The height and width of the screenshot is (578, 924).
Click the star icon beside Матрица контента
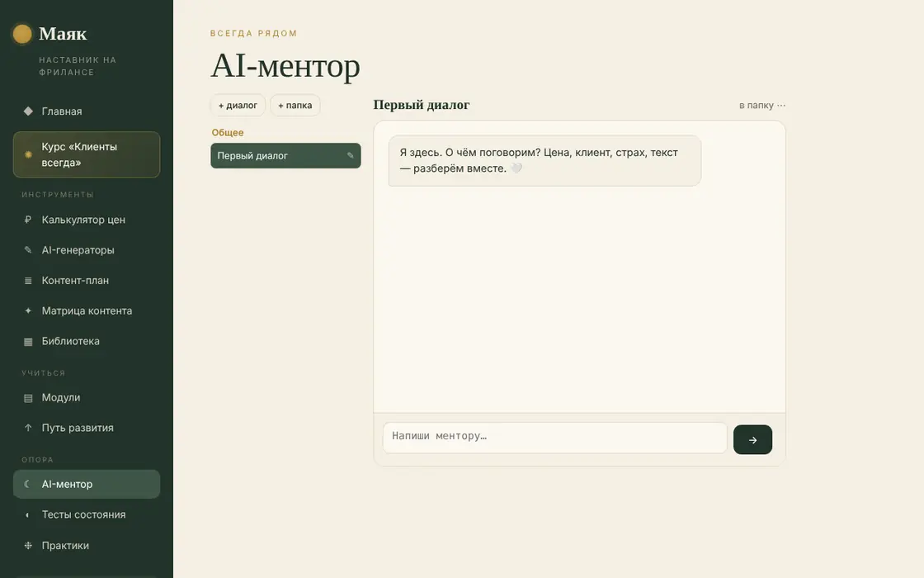[28, 310]
